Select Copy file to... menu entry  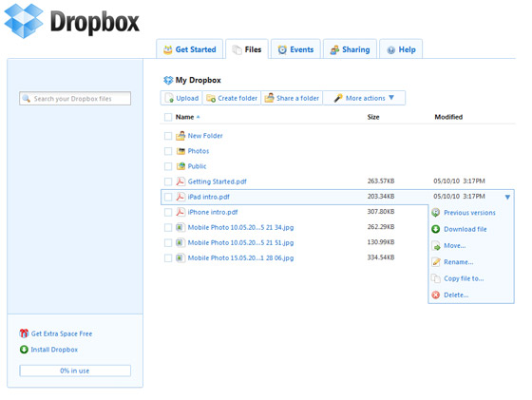[464, 278]
